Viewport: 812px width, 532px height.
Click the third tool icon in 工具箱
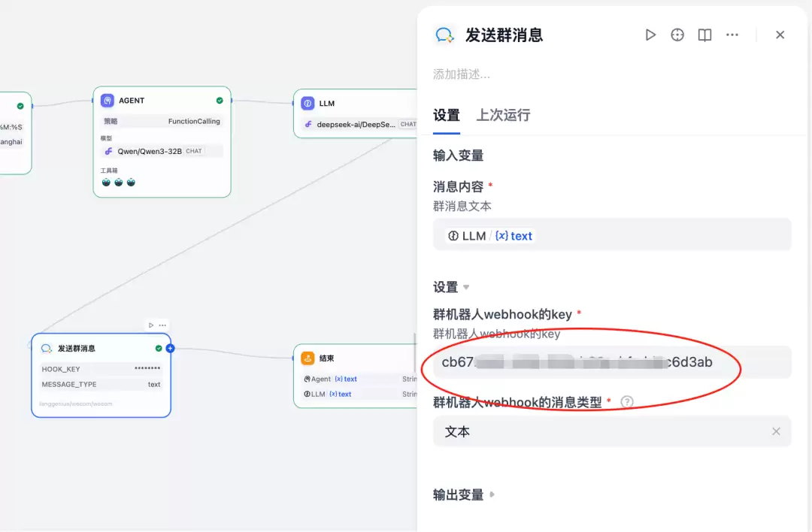[x=131, y=182]
